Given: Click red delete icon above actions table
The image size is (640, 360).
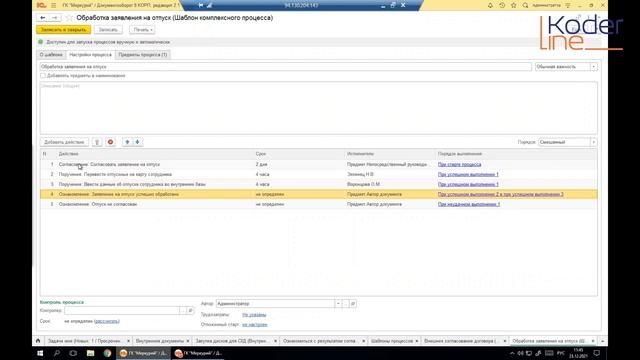Looking at the screenshot, I should (110, 142).
